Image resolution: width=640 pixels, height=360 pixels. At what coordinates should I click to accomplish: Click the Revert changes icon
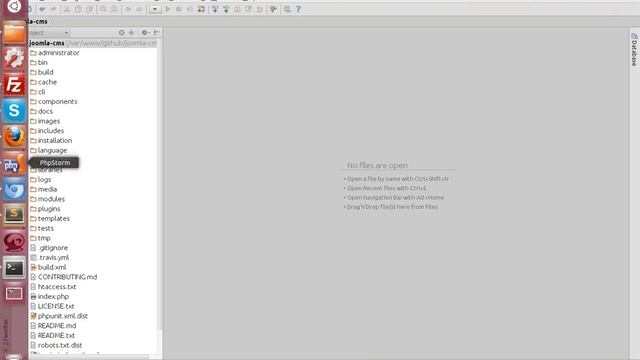pos(260,9)
